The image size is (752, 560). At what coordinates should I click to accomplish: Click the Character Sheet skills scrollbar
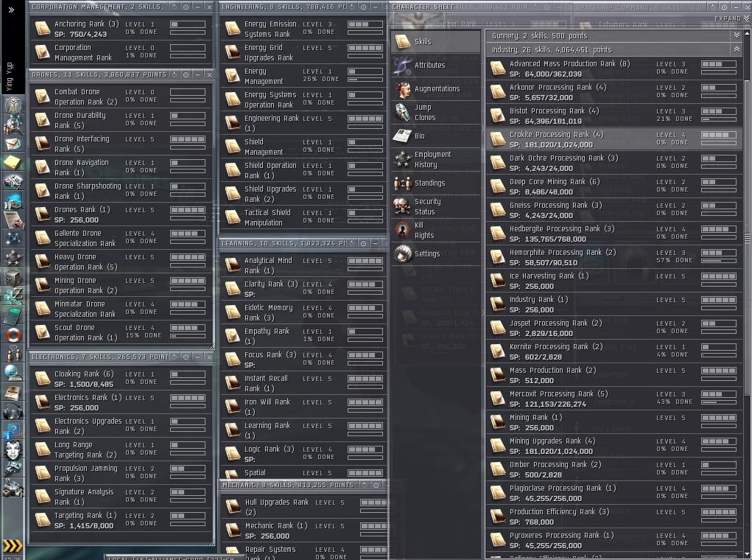point(747,238)
